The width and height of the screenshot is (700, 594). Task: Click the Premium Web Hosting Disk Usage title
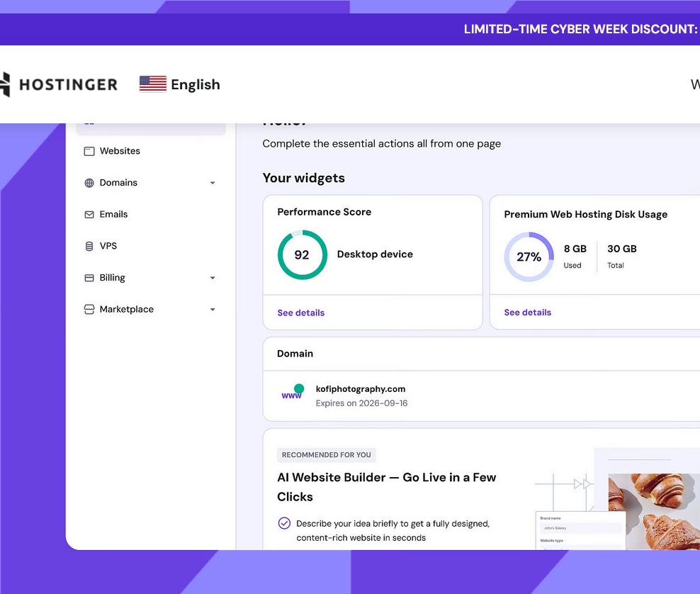tap(586, 214)
